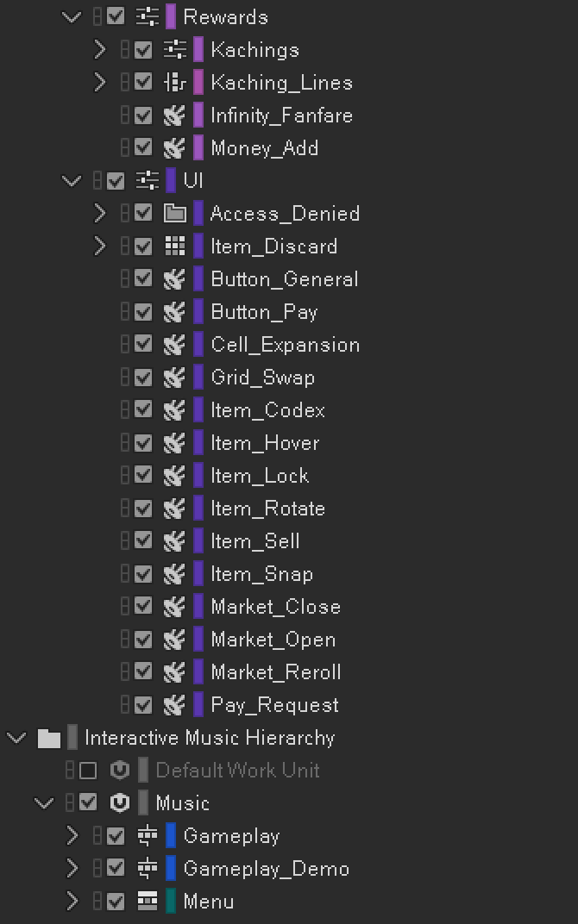This screenshot has height=924, width=578.
Task: Click the Interactive Music Hierarchy folder icon
Action: pos(49,738)
